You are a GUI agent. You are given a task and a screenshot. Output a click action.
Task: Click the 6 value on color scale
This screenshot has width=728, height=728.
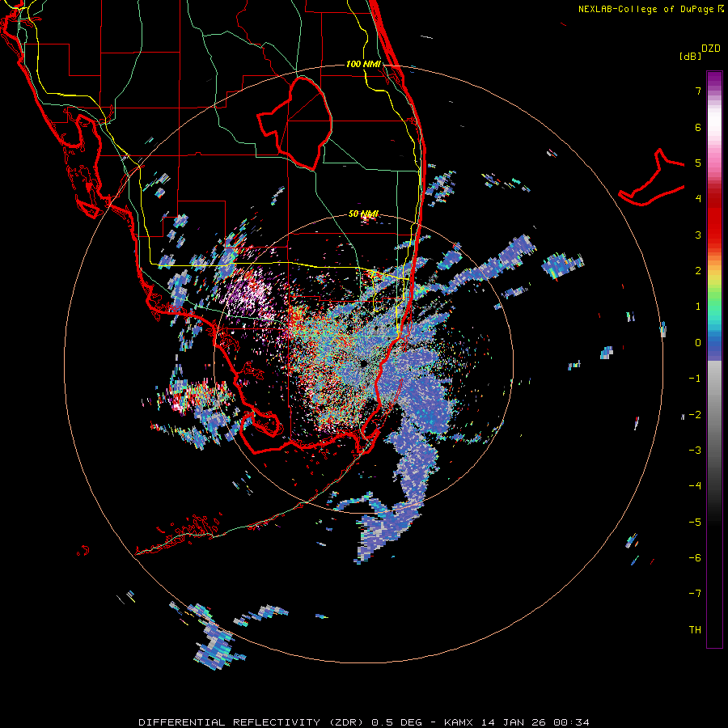[698, 127]
